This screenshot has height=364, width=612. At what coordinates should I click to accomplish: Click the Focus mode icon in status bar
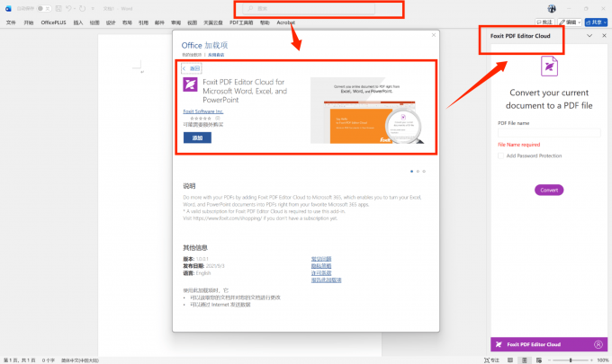pyautogui.click(x=491, y=360)
